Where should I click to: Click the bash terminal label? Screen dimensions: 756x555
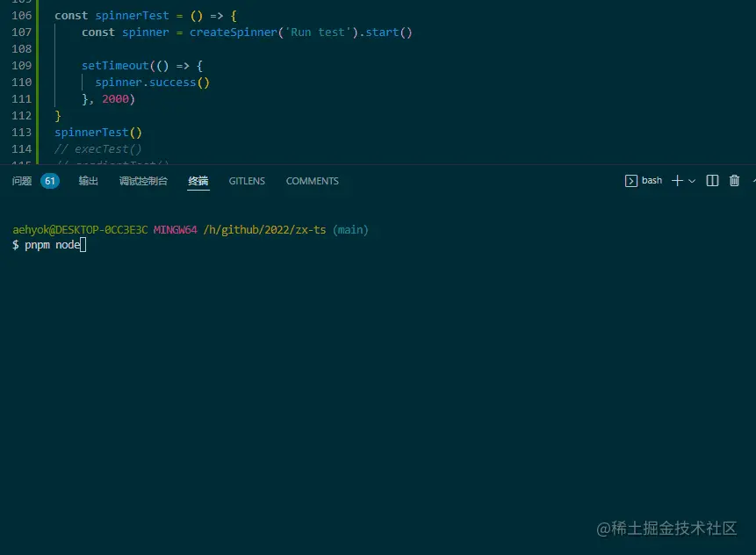pos(652,180)
